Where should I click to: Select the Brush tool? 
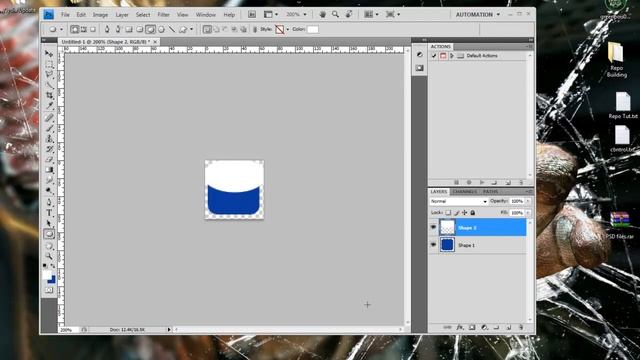[49, 129]
